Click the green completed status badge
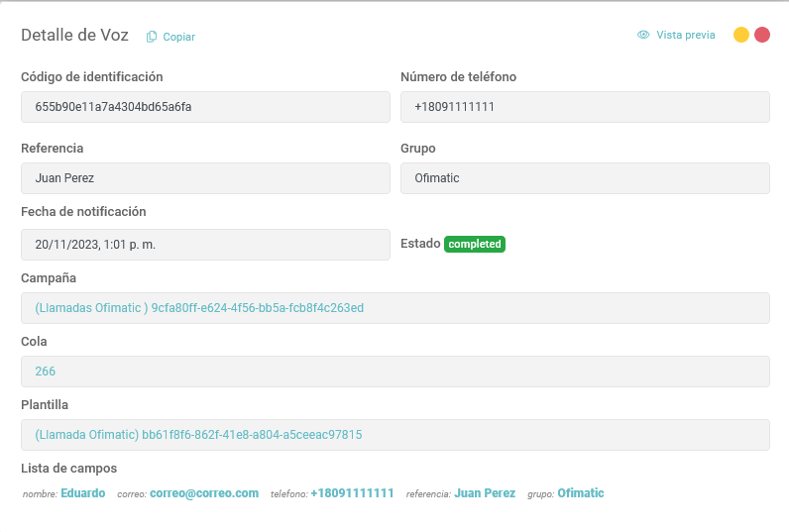This screenshot has height=532, width=789. (x=475, y=244)
